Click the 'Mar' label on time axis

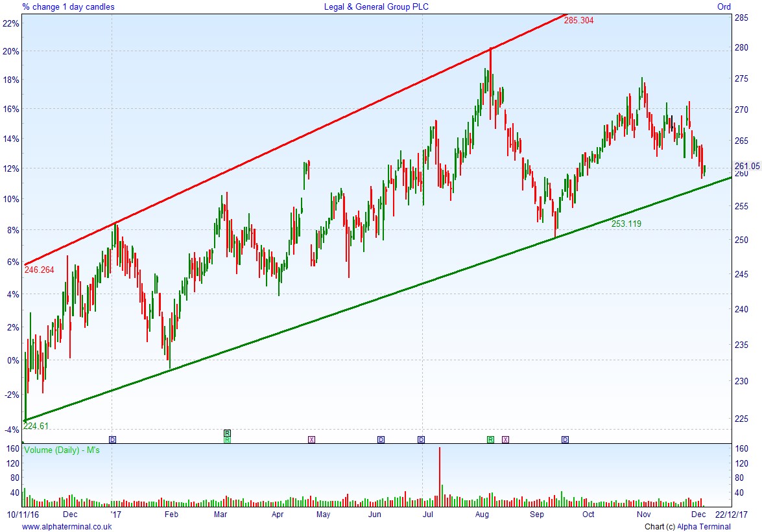click(220, 514)
